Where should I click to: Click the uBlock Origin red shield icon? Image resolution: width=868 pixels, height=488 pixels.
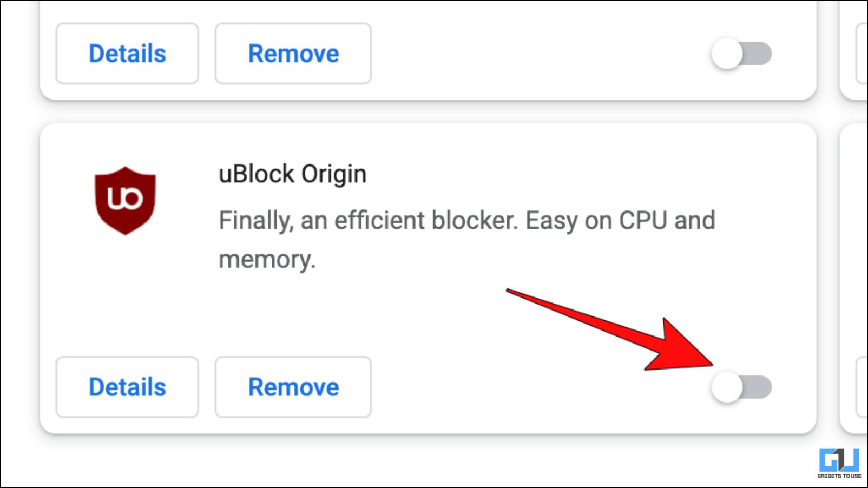(x=125, y=201)
